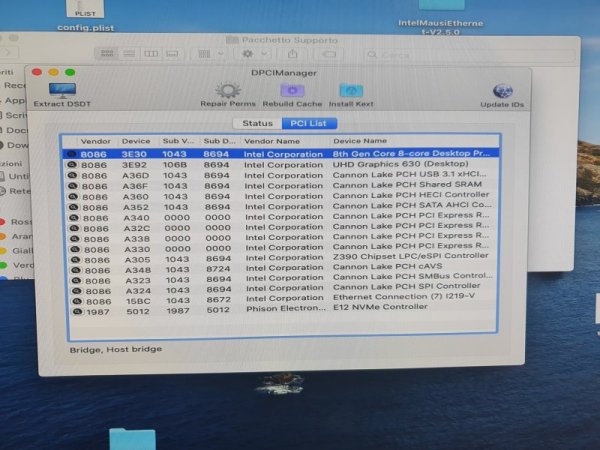
Task: Select the PCI List tab
Action: click(x=309, y=123)
